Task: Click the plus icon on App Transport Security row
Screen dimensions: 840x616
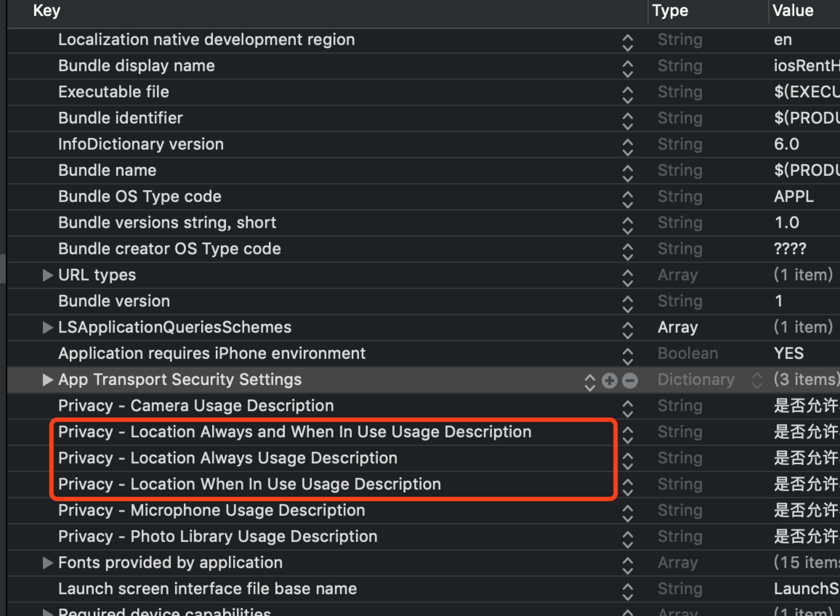Action: click(610, 381)
